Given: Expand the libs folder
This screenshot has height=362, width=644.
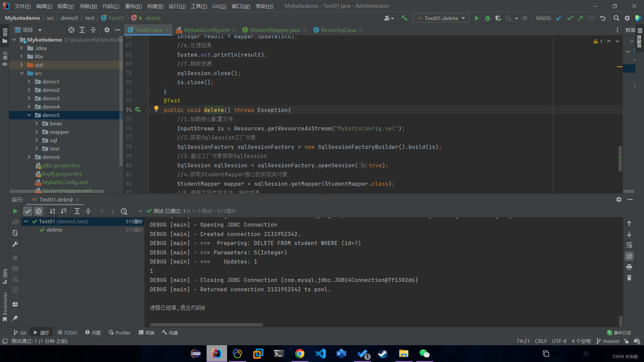Looking at the screenshot, I should (22, 56).
